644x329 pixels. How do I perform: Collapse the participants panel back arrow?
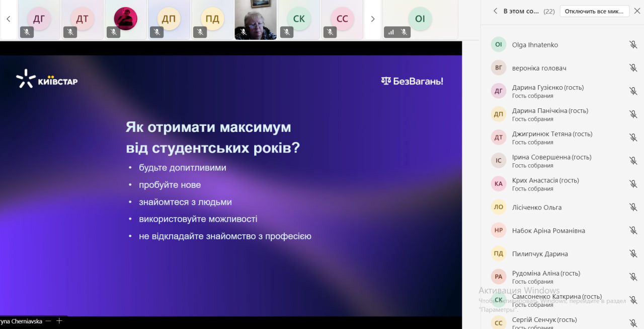495,11
